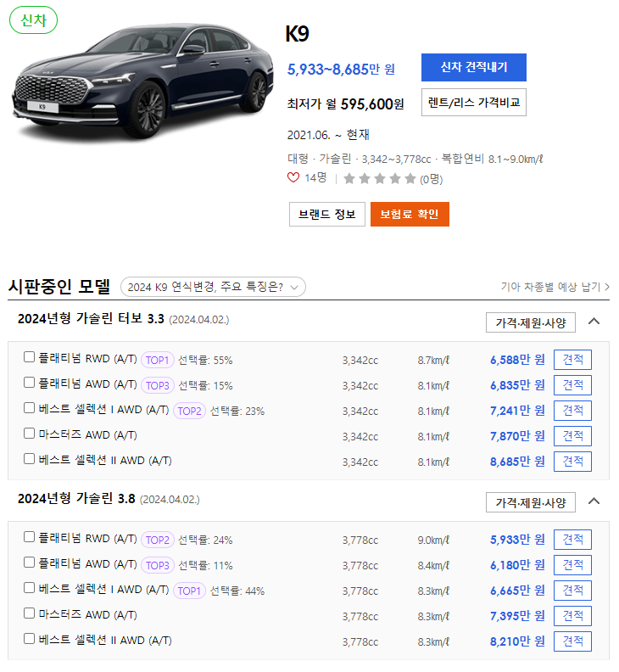619x672 pixels.
Task: Click 견적 for 7,870만 원 trim
Action: click(x=572, y=436)
